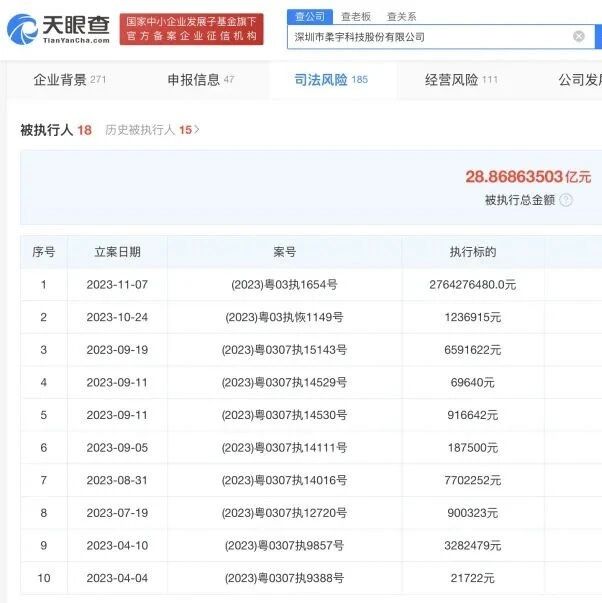The width and height of the screenshot is (602, 603).
Task: Click the date 2023-07-19
Action: click(x=117, y=513)
